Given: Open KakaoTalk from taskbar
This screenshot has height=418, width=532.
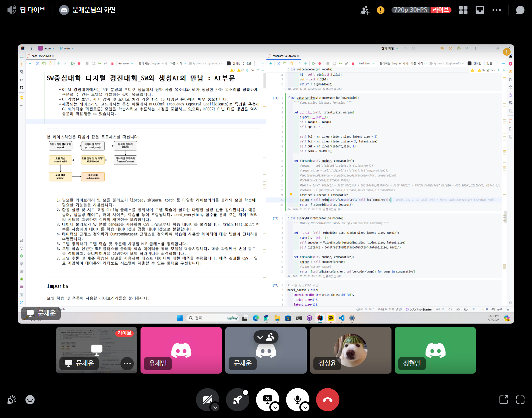Looking at the screenshot, I should tap(331, 318).
